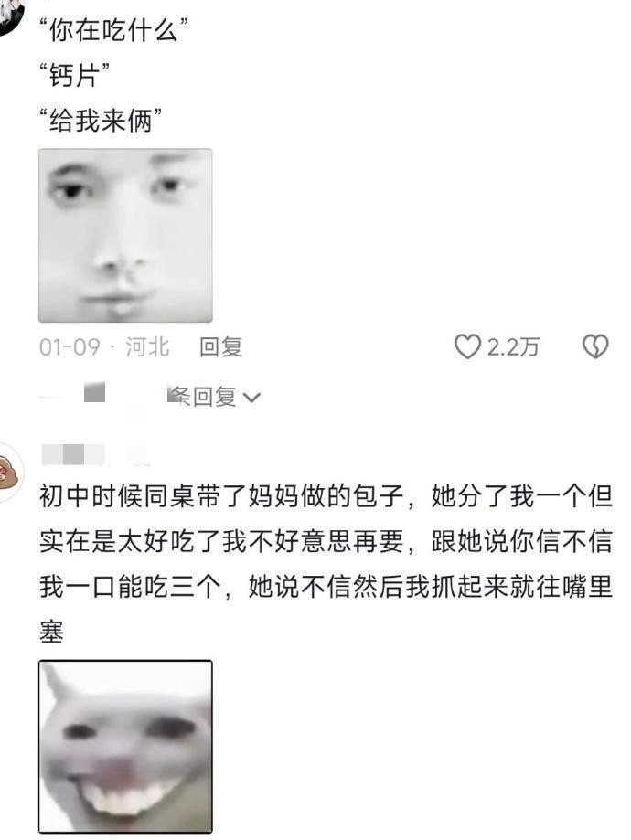This screenshot has height=840, width=631.
Task: Select the comment line “给我来俩”
Action: pyautogui.click(x=101, y=120)
